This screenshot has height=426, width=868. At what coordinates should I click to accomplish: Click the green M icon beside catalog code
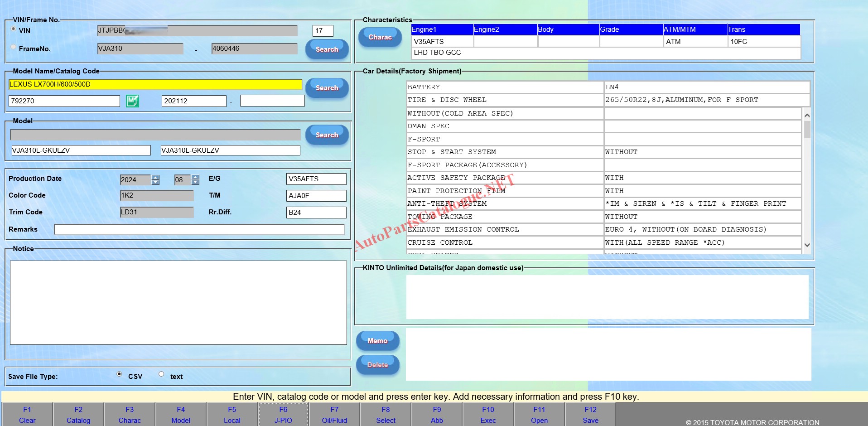click(x=132, y=101)
